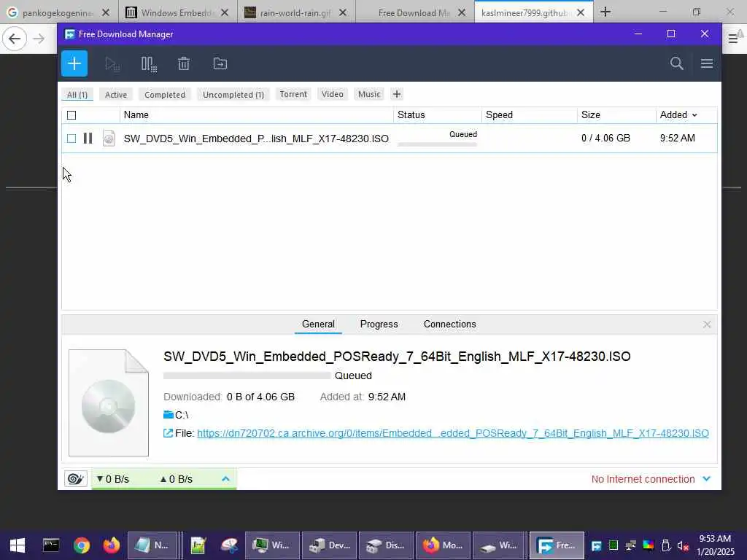Sort downloads by Name column
747x560 pixels.
[x=136, y=114]
